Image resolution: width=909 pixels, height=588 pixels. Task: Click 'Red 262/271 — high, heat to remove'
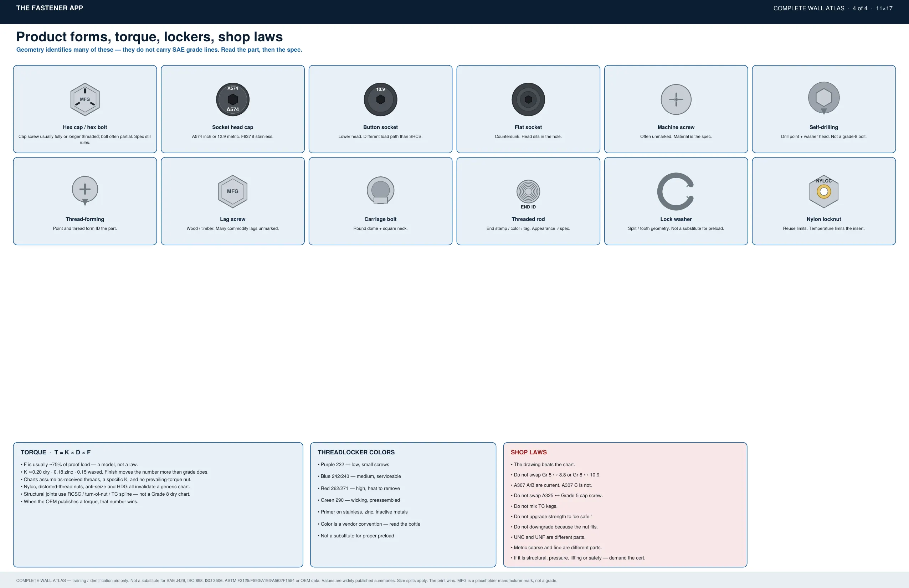(x=359, y=488)
